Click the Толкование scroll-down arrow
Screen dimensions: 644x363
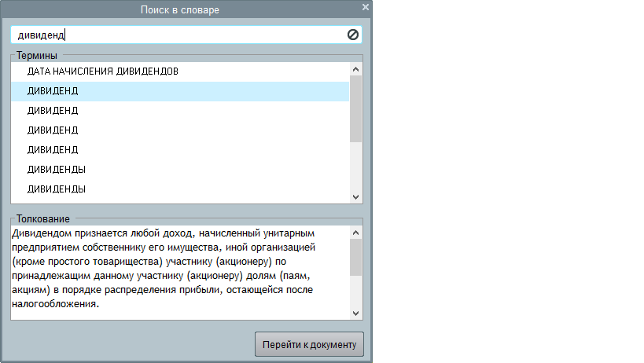[x=355, y=313]
